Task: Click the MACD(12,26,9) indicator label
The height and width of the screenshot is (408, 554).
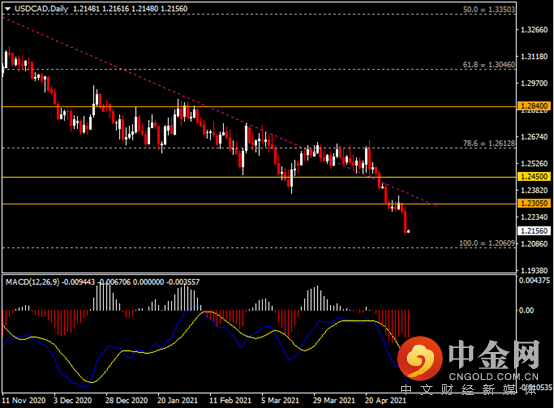Action: 33,282
